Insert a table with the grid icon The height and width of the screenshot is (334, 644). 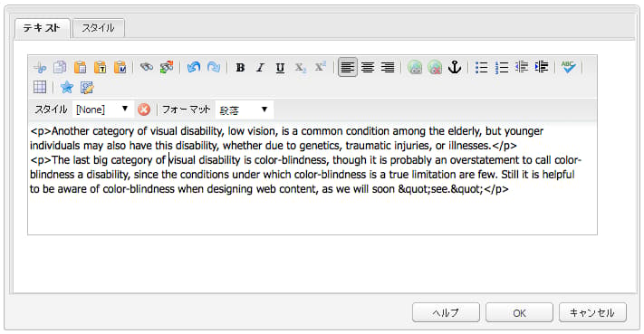(x=40, y=88)
